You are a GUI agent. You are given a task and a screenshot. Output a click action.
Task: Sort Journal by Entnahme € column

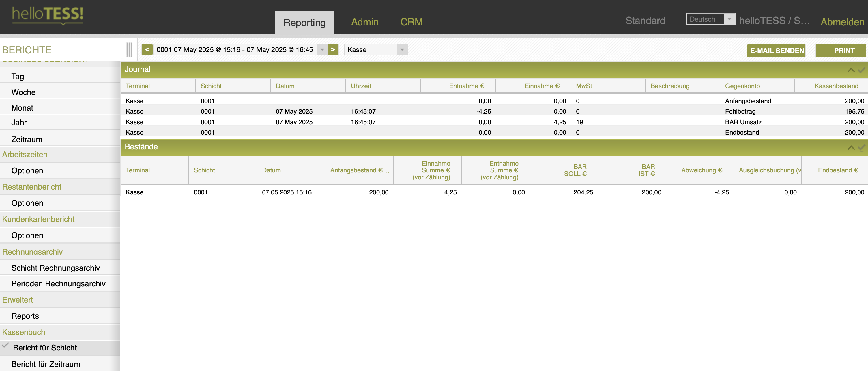click(458, 86)
